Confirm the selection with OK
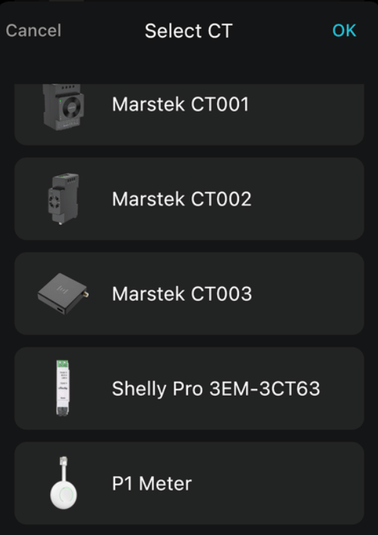The height and width of the screenshot is (535, 378). coord(344,31)
